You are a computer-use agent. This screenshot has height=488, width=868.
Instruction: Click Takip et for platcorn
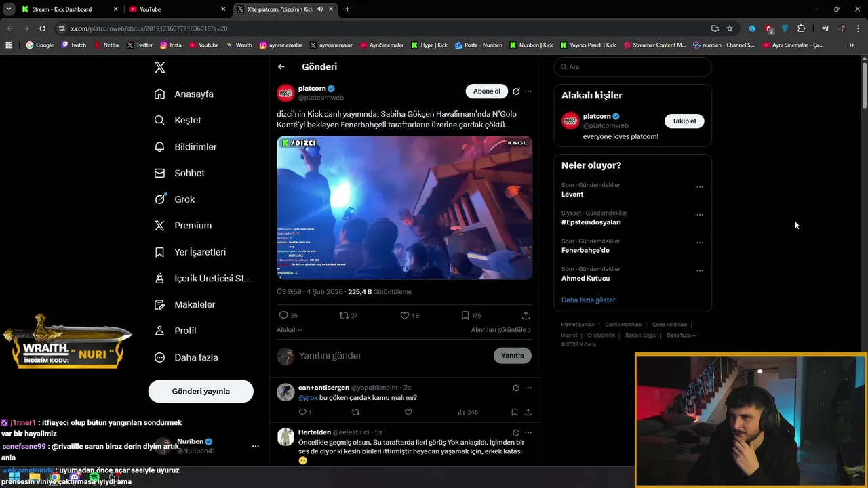click(x=684, y=121)
